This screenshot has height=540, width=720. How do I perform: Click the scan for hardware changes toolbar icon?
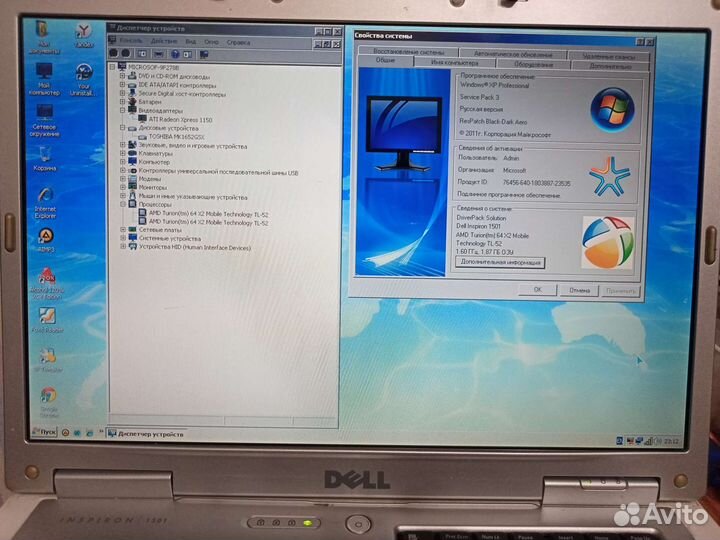[204, 54]
